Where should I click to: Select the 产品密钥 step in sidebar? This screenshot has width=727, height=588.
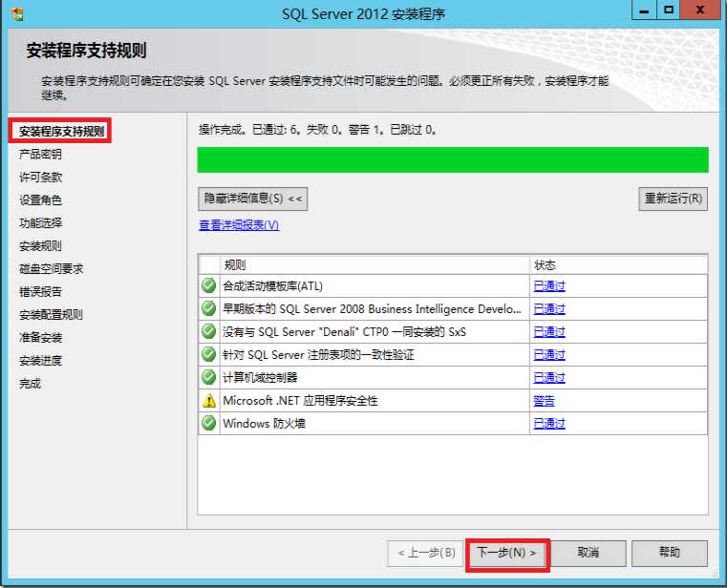[x=40, y=155]
